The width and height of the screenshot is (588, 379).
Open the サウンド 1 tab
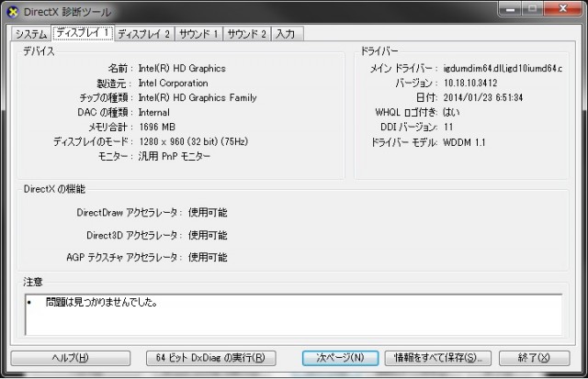tap(198, 34)
